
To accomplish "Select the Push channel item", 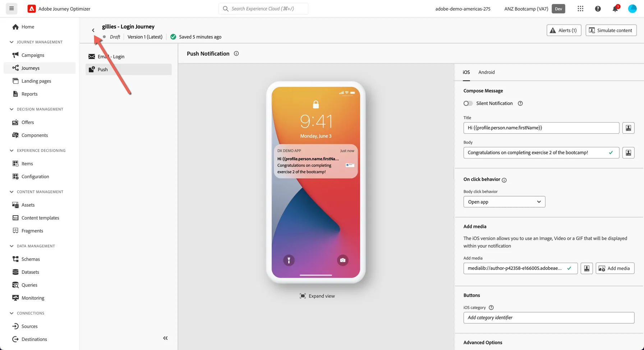I will [x=129, y=69].
